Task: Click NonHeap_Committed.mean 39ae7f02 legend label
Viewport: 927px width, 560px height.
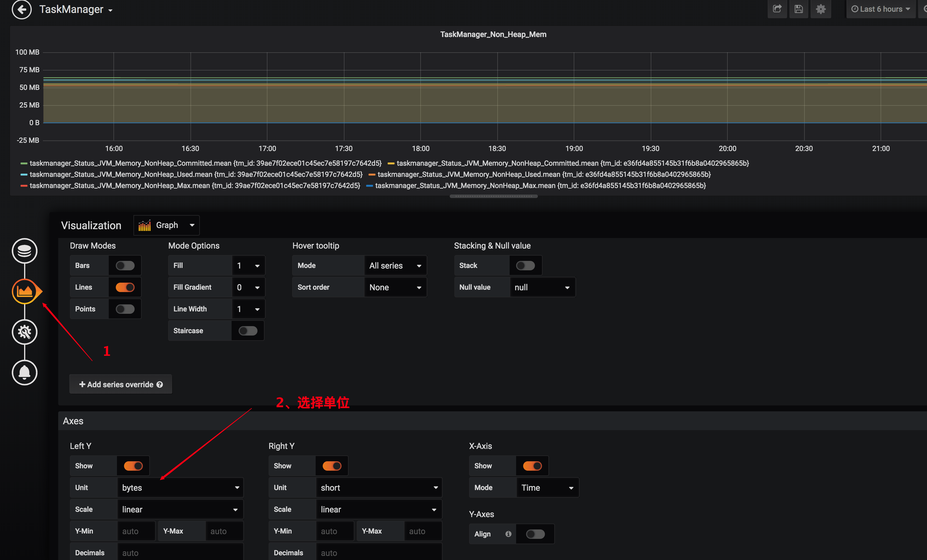Action: point(205,163)
